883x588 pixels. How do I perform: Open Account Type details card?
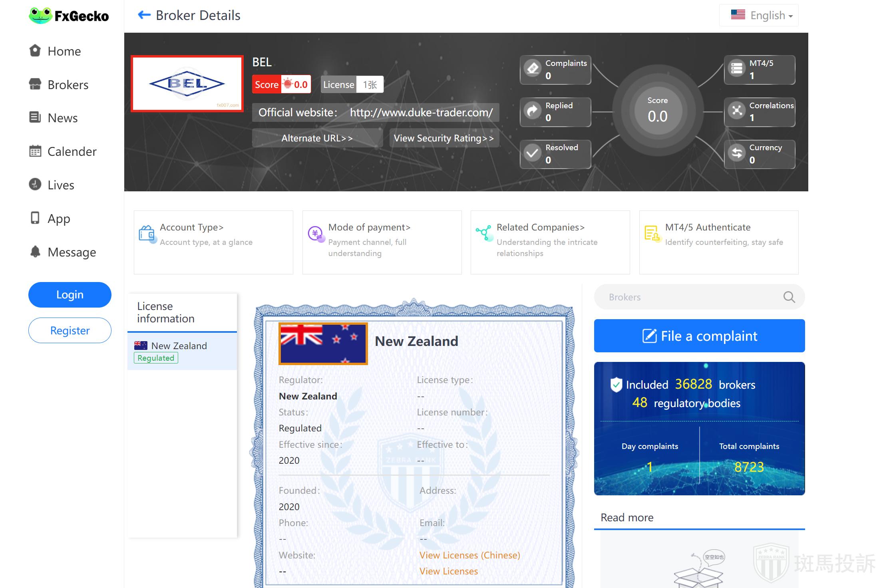(x=213, y=242)
